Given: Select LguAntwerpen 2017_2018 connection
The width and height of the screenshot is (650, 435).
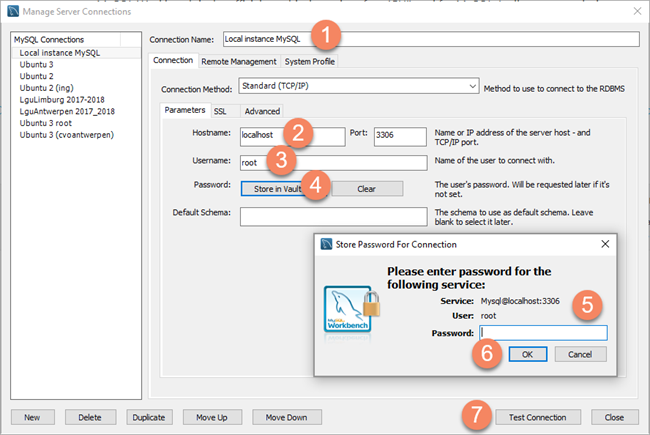Looking at the screenshot, I should pyautogui.click(x=76, y=111).
